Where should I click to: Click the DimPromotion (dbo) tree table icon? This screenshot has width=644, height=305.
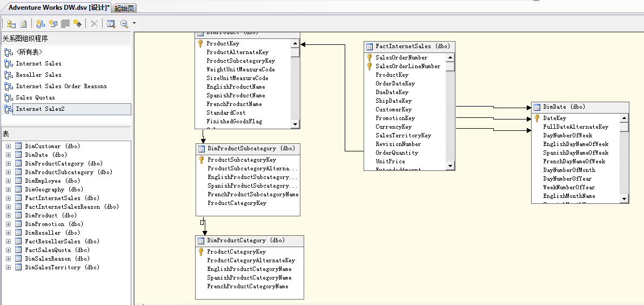pos(18,223)
